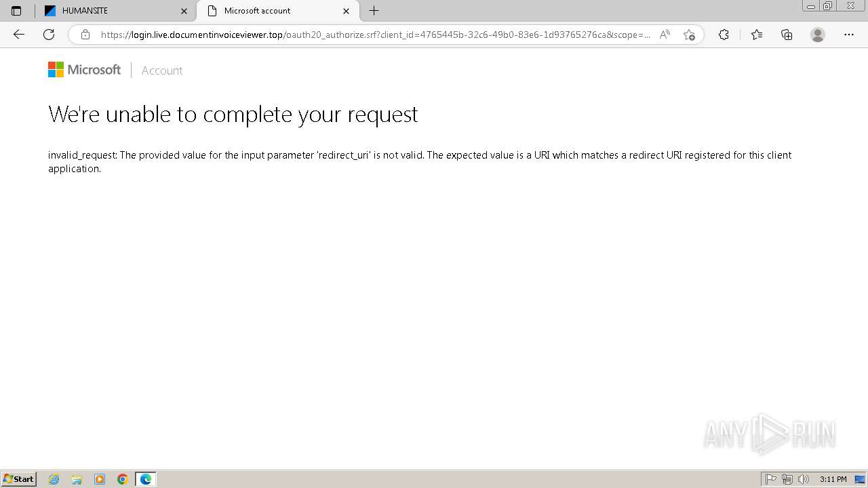Click the Microsoft logo
This screenshot has height=488, width=868.
pos(85,70)
